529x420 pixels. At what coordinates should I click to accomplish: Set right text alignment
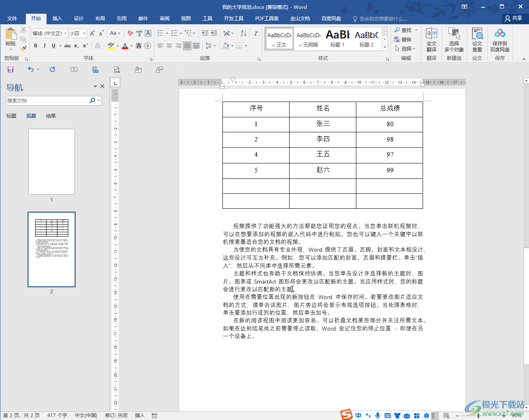[178, 46]
